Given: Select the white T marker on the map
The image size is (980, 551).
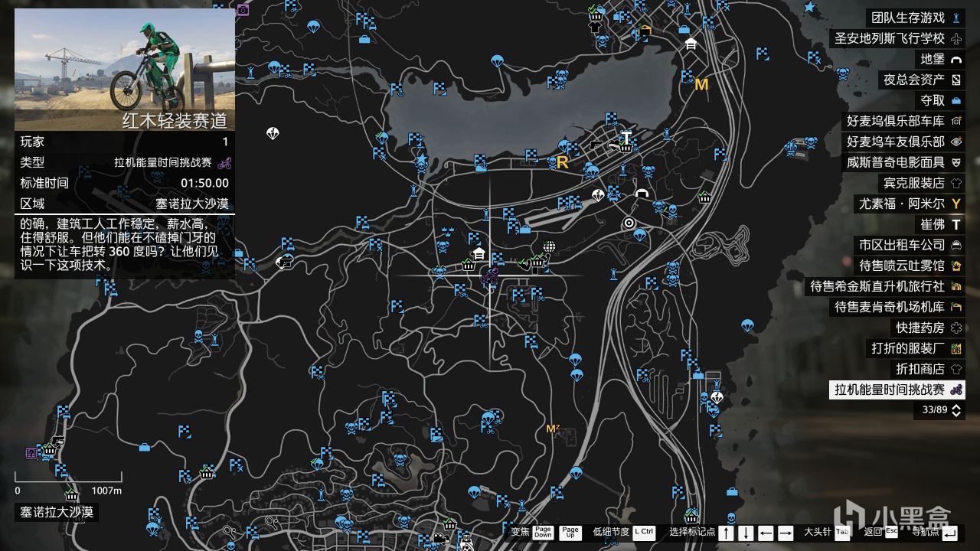Looking at the screenshot, I should [627, 138].
